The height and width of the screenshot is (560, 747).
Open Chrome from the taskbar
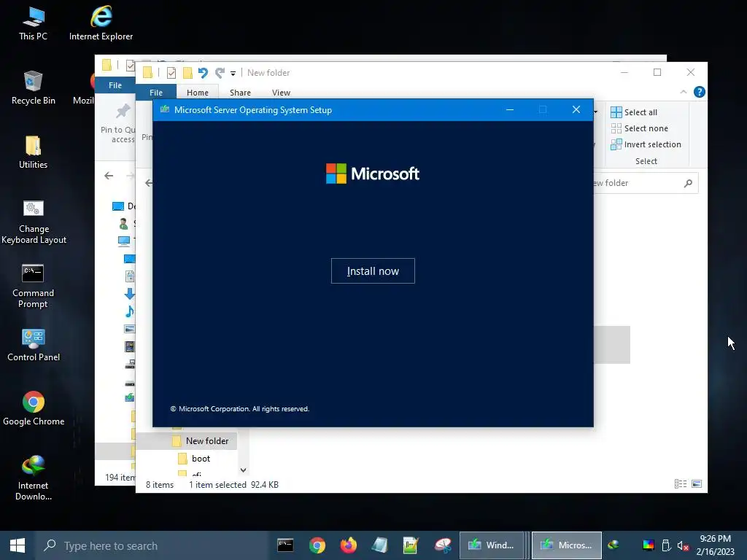pos(317,545)
